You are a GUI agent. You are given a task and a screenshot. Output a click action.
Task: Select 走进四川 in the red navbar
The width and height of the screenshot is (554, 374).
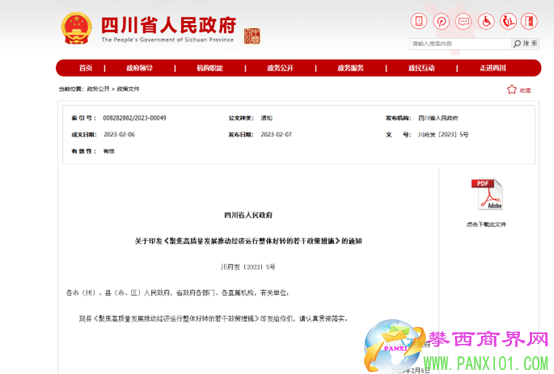point(493,68)
